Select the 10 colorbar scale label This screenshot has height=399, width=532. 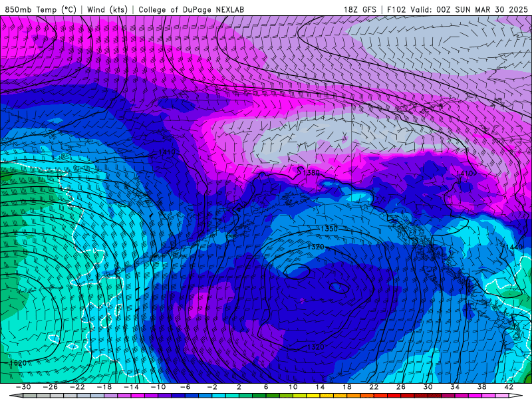293,387
